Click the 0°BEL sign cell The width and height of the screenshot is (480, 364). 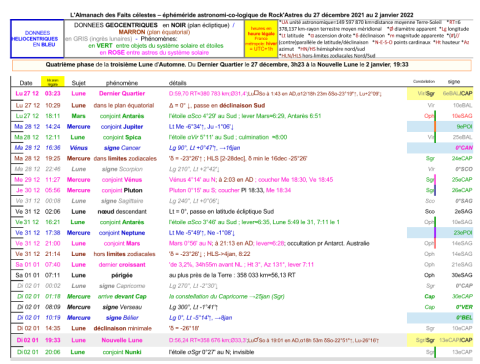tap(464, 317)
